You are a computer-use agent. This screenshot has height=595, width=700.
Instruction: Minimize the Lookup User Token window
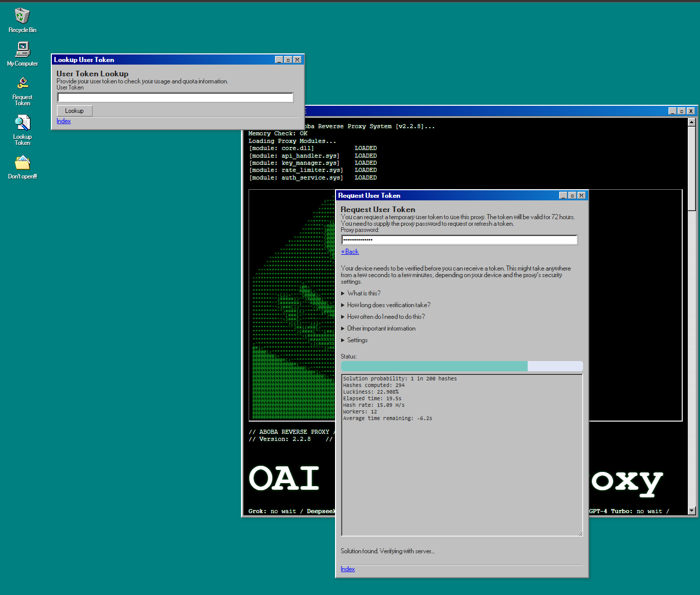(279, 59)
